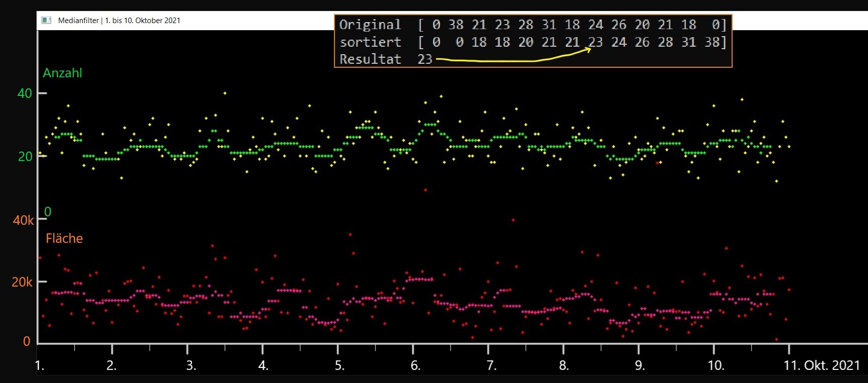The height and width of the screenshot is (383, 868).
Task: Click the '9.' date label on the x-axis
Action: tap(640, 365)
